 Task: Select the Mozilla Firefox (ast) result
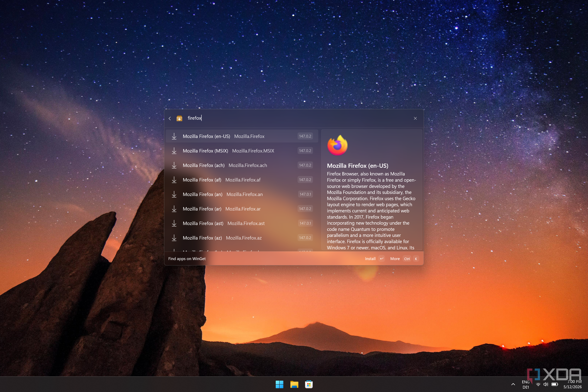pyautogui.click(x=242, y=223)
